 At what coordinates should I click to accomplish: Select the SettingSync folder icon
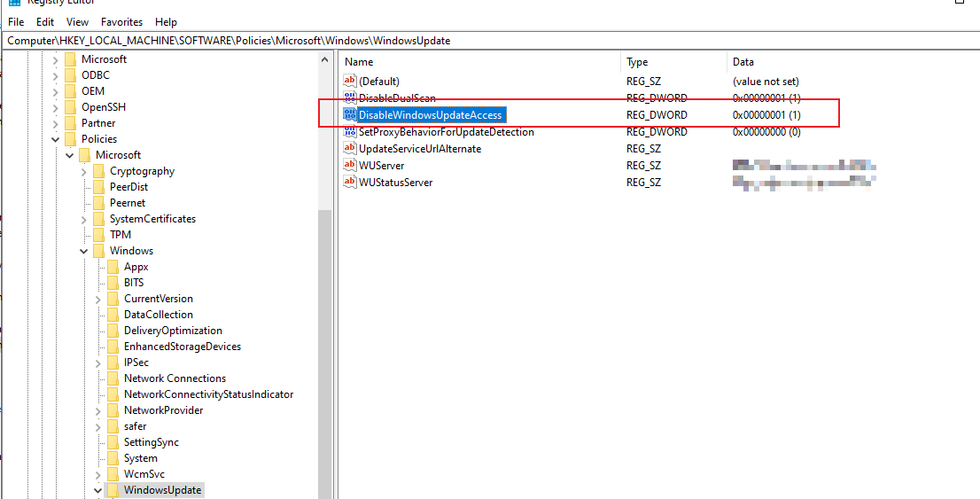pyautogui.click(x=113, y=442)
